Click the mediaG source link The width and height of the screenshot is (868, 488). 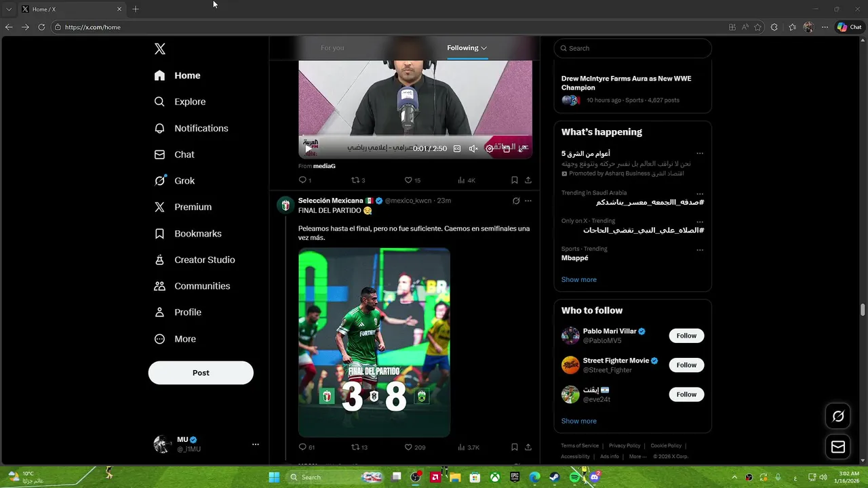[324, 165]
